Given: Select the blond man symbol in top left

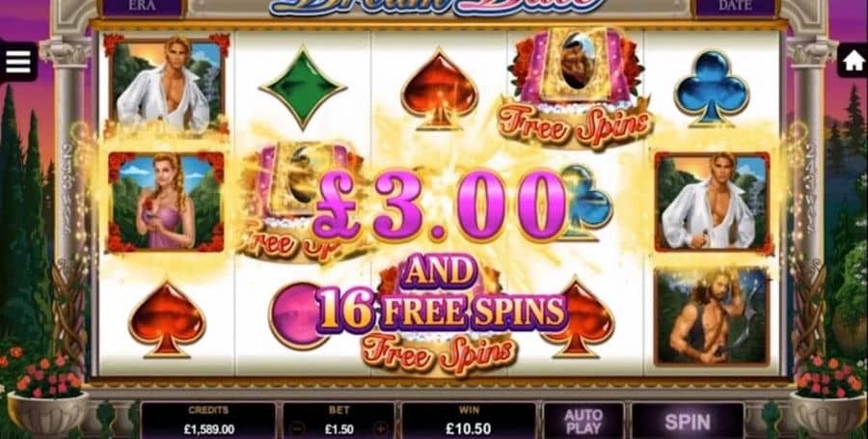Looking at the screenshot, I should point(167,85).
